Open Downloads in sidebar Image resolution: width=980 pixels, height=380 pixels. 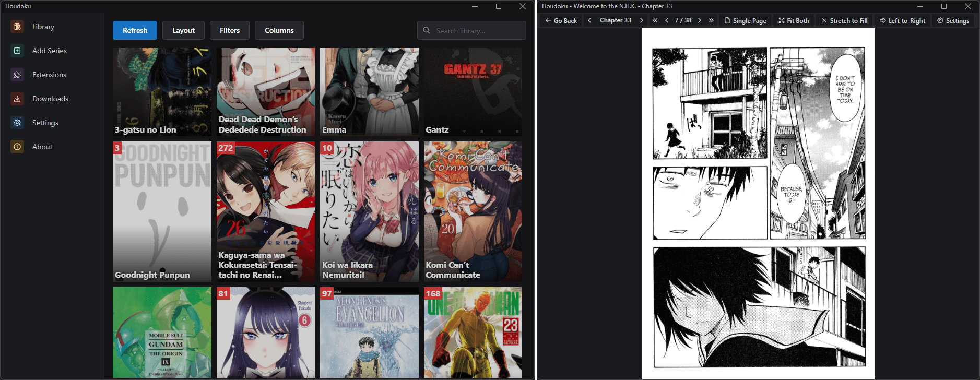click(x=52, y=99)
